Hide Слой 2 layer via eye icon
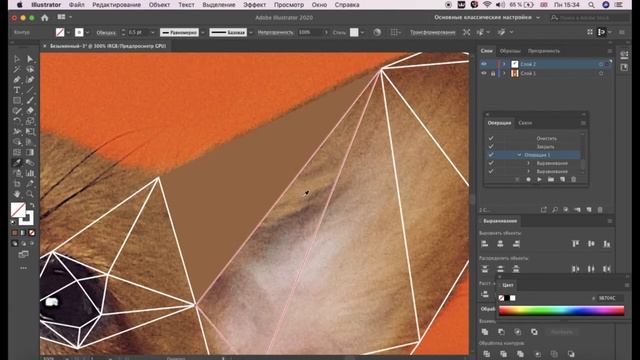The width and height of the screenshot is (640, 360). coord(484,64)
